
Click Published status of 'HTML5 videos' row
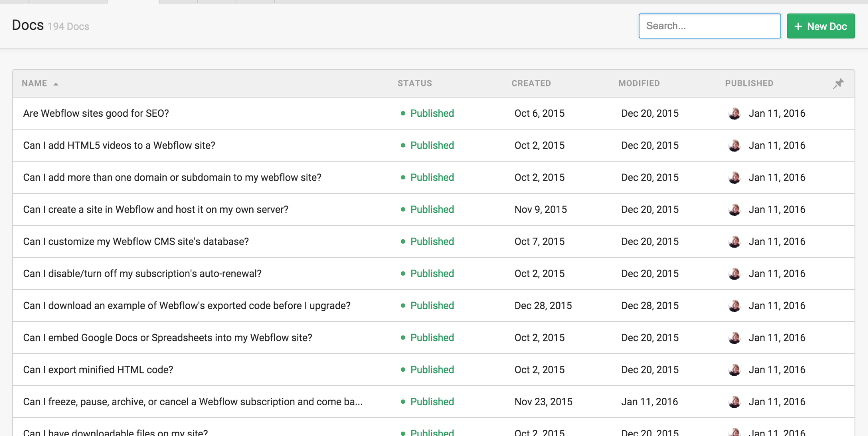click(427, 145)
